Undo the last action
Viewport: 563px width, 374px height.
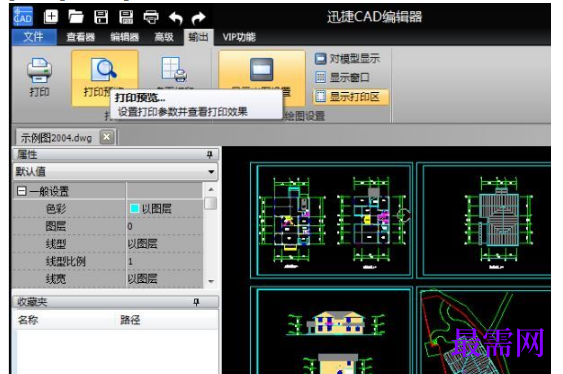click(x=176, y=18)
